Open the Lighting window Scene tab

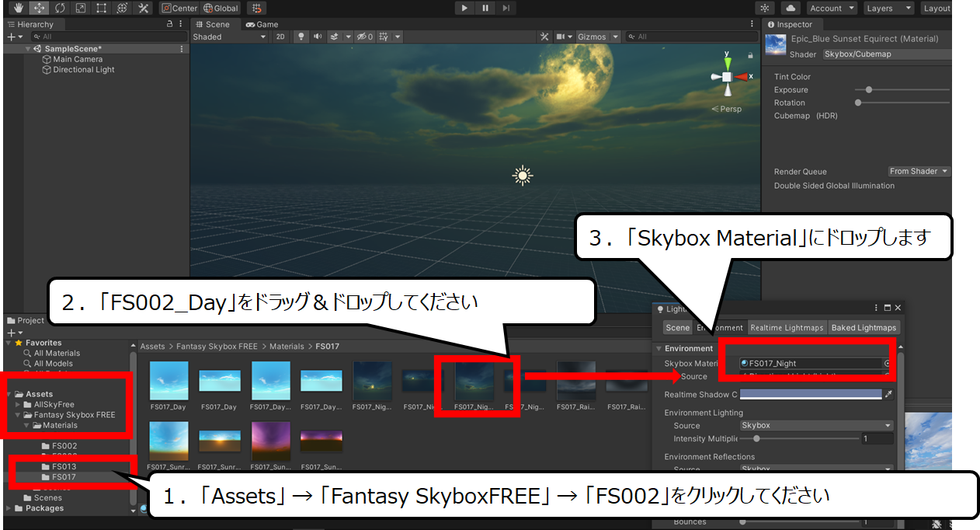click(x=678, y=327)
